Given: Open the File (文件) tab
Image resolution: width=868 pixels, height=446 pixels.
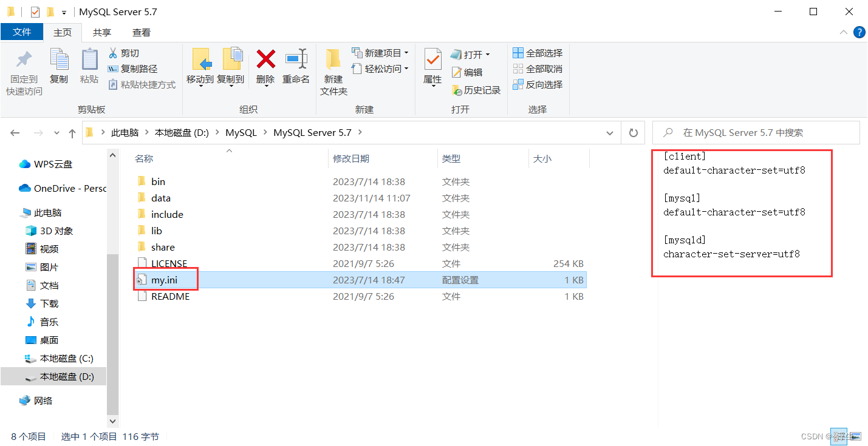Looking at the screenshot, I should pyautogui.click(x=22, y=32).
